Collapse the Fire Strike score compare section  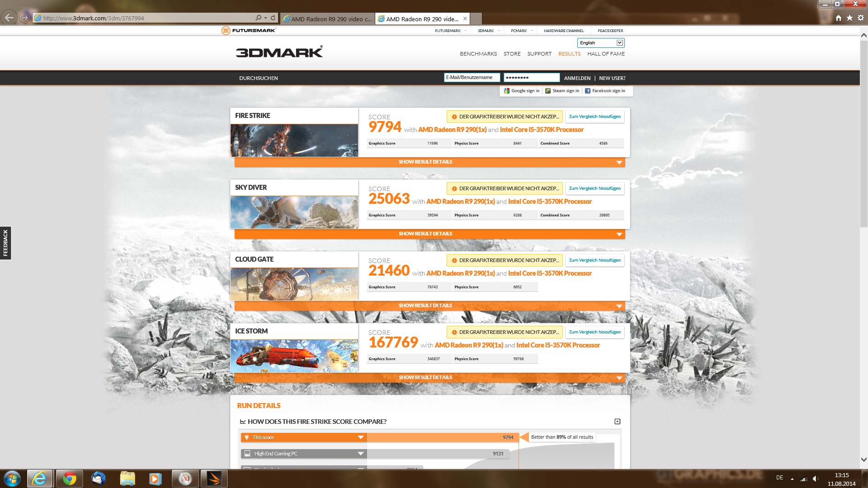pyautogui.click(x=617, y=422)
